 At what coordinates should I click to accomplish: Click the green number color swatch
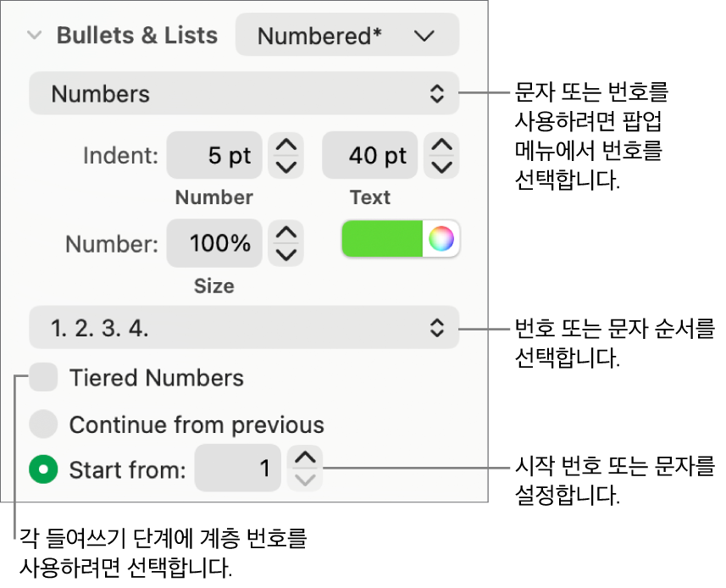(x=383, y=240)
